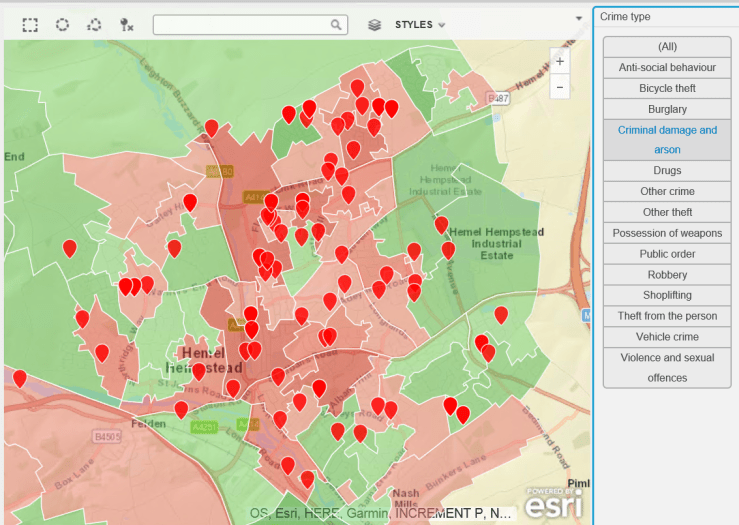Select Possession of weapons option
Image resolution: width=739 pixels, height=525 pixels.
click(x=667, y=233)
